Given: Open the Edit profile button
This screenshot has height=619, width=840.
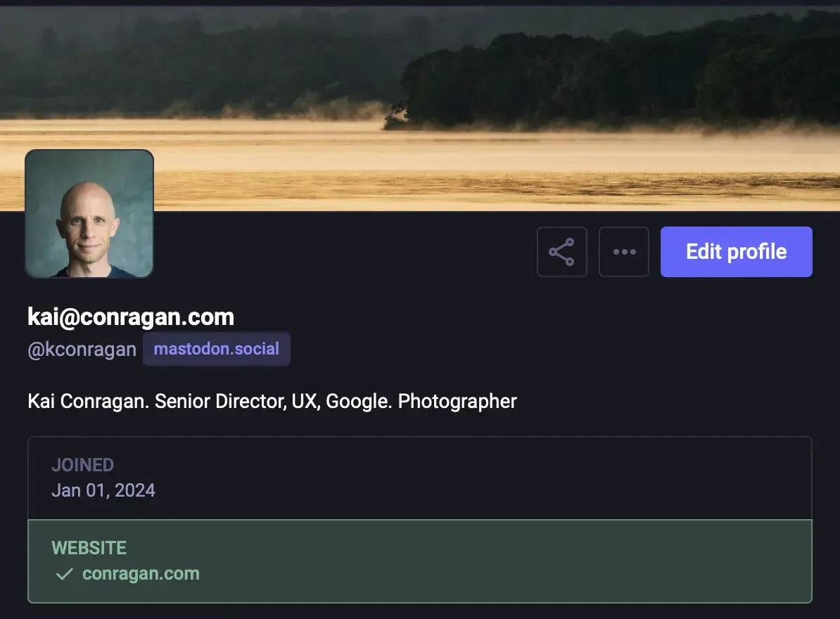Looking at the screenshot, I should point(736,251).
